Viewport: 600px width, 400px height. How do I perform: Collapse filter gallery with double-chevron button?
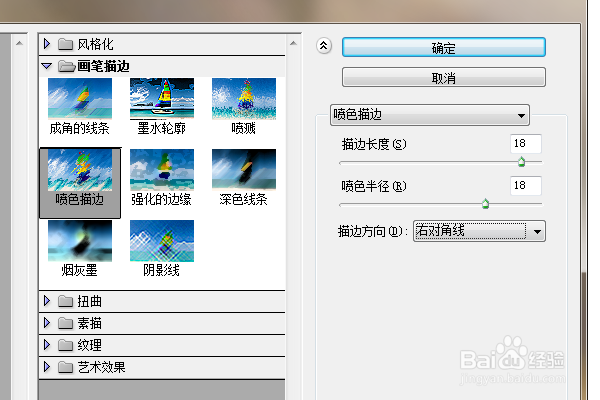click(x=324, y=46)
